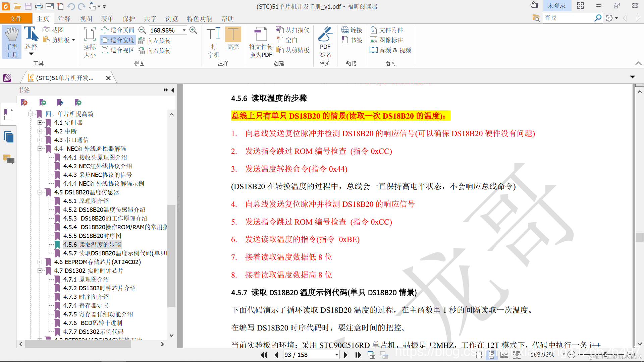Open the zoom percentage dropdown

point(184,30)
